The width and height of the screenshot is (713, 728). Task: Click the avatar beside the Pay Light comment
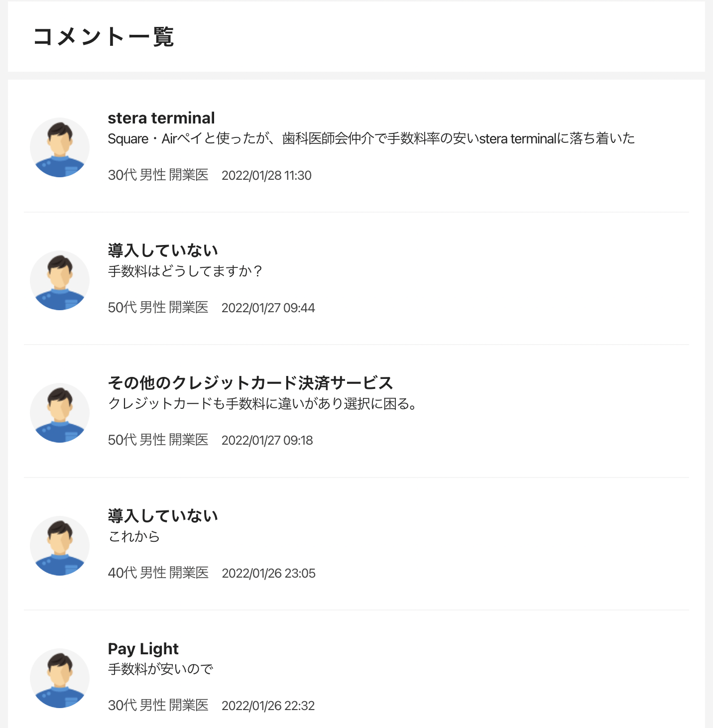click(x=60, y=678)
